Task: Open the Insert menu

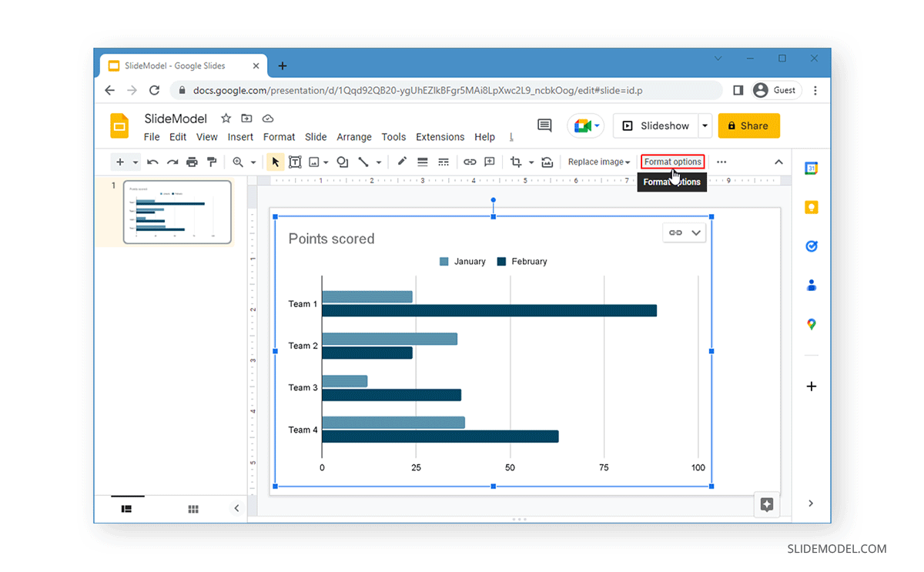Action: pos(240,137)
